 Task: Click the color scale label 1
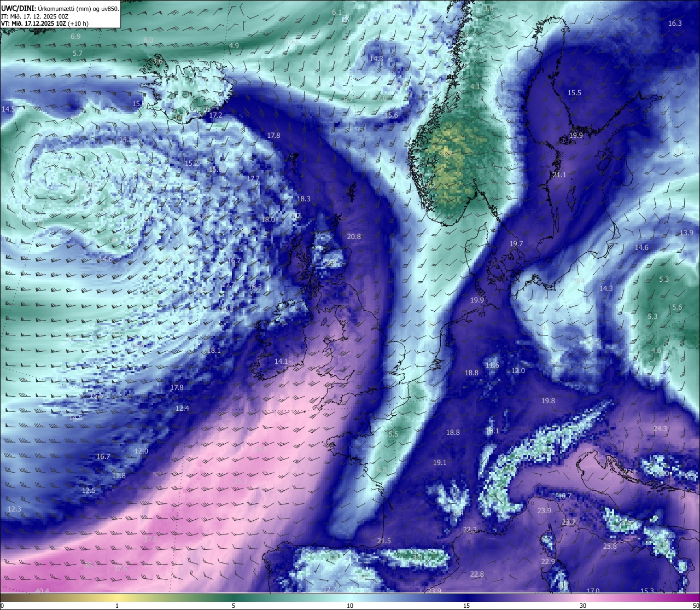(x=117, y=606)
